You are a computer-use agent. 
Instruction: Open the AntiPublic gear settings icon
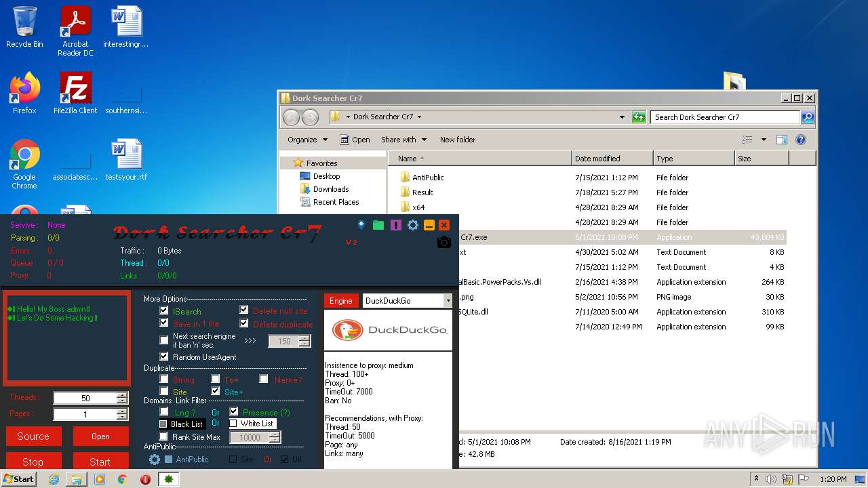[x=155, y=460]
